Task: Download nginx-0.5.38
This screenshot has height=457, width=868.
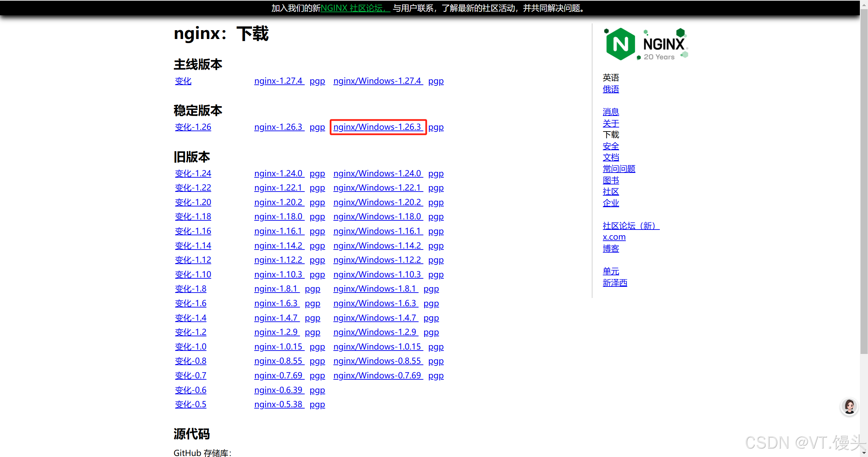Action: [279, 404]
